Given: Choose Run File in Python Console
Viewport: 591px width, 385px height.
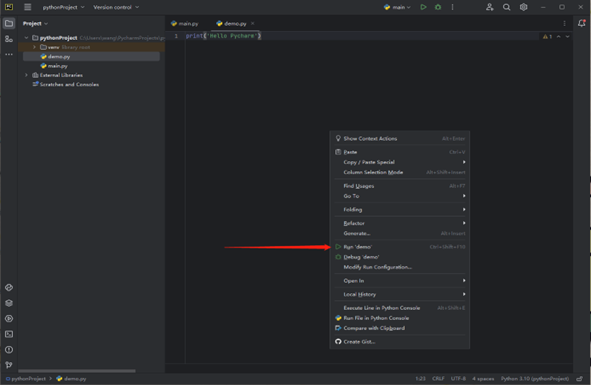Looking at the screenshot, I should tap(400, 318).
